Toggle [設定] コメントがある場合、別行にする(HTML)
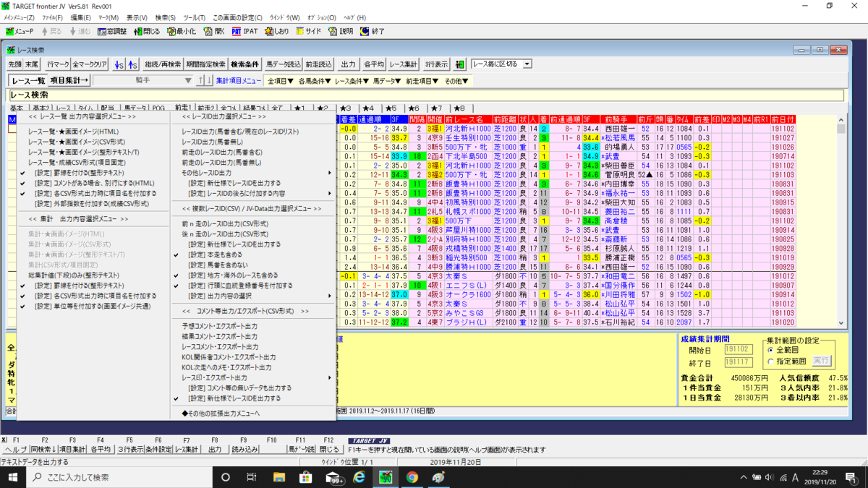The image size is (868, 488). 95,184
